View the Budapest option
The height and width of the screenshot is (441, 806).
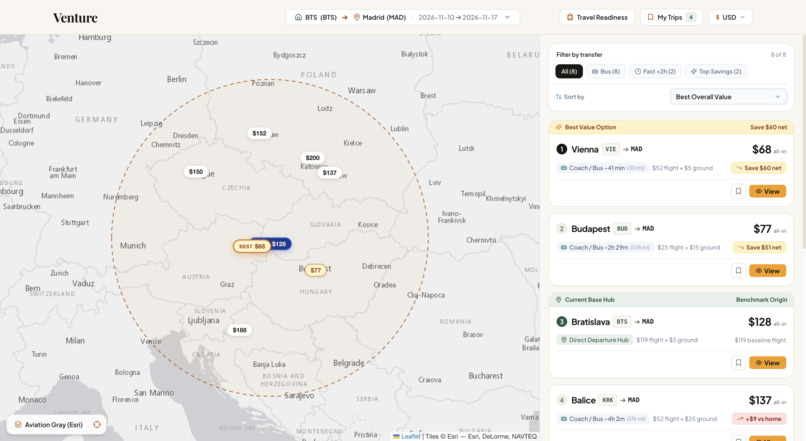click(767, 271)
